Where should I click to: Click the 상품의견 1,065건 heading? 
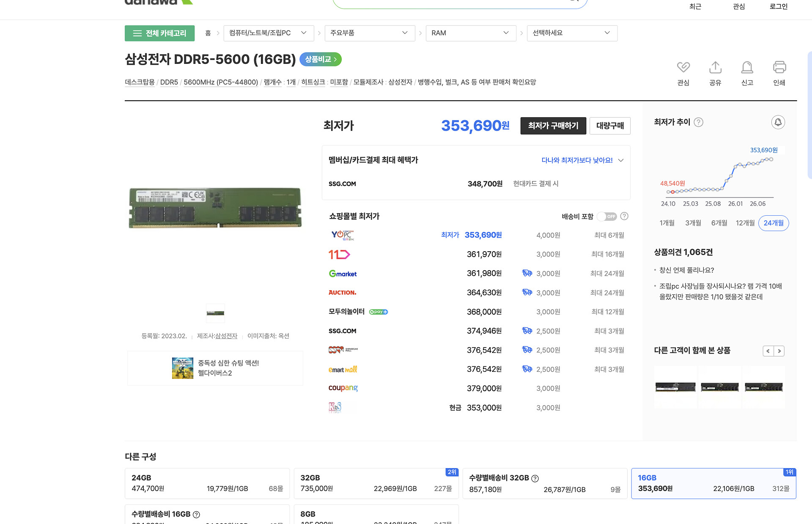click(683, 252)
